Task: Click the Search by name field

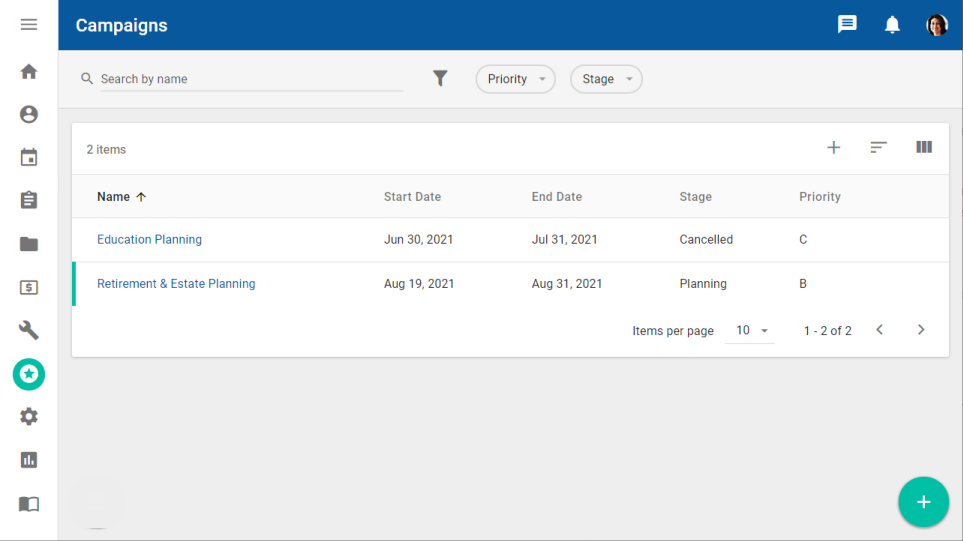Action: click(x=250, y=79)
